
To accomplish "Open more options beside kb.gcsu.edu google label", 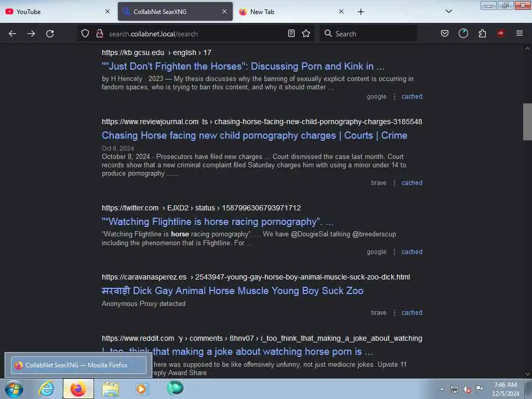I will (394, 97).
